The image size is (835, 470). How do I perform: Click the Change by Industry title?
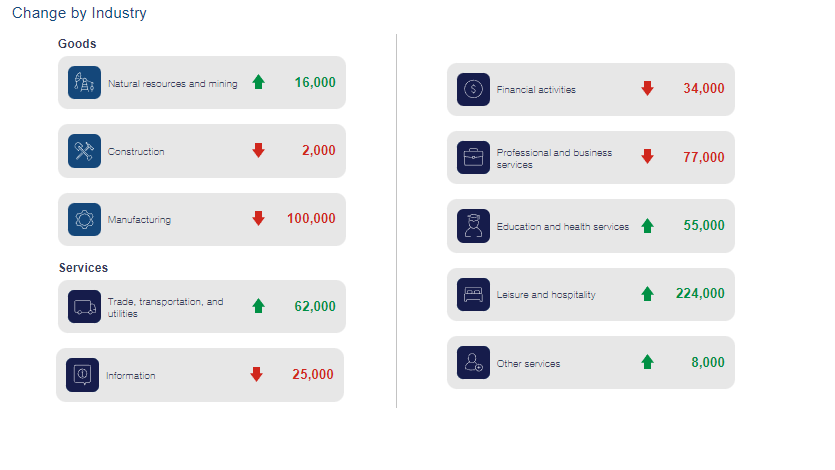coord(79,13)
